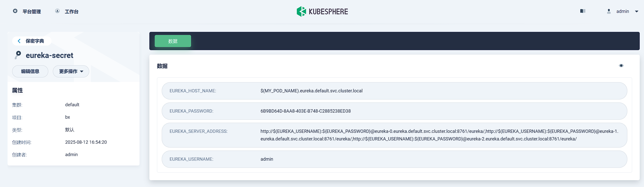Go back to 保密字典 list

pos(35,41)
